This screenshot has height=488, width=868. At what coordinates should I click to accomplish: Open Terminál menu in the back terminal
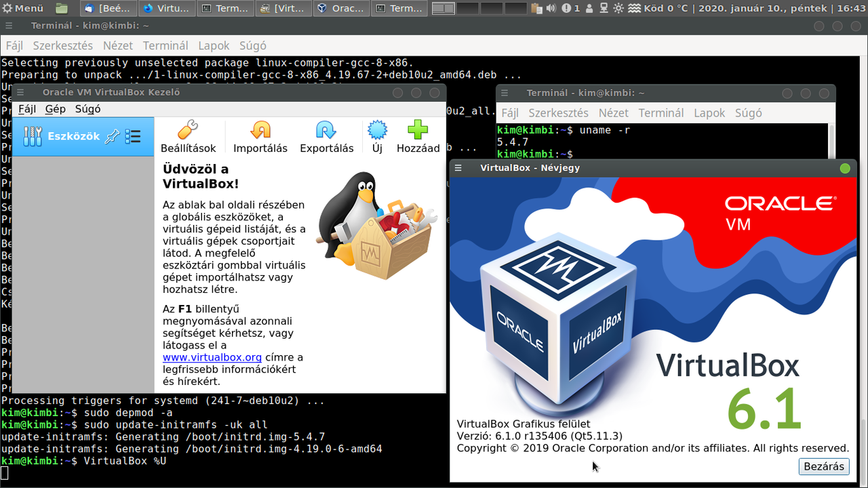tap(165, 45)
